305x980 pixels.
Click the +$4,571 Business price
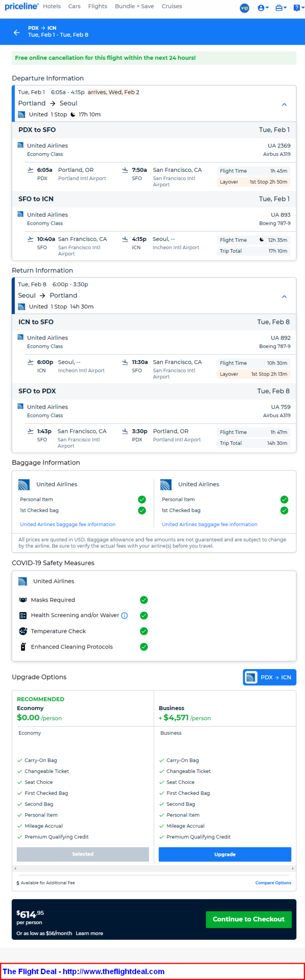pos(184,717)
